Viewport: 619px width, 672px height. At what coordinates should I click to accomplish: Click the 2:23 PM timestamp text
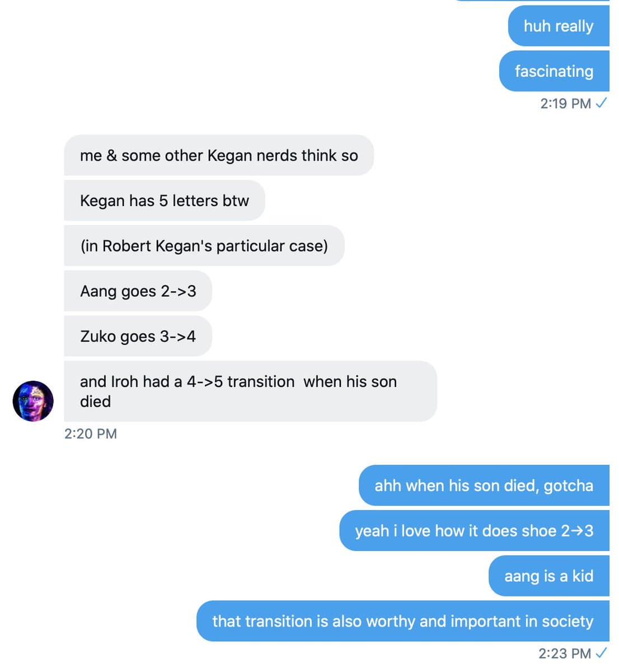click(565, 654)
